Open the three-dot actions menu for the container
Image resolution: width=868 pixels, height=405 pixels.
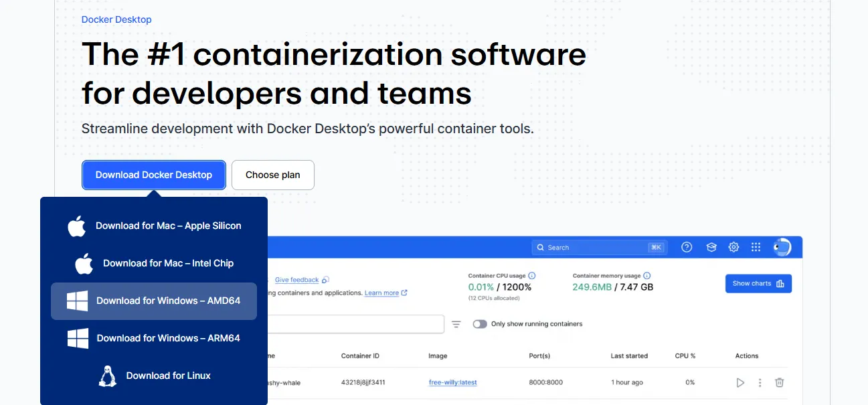(x=760, y=383)
